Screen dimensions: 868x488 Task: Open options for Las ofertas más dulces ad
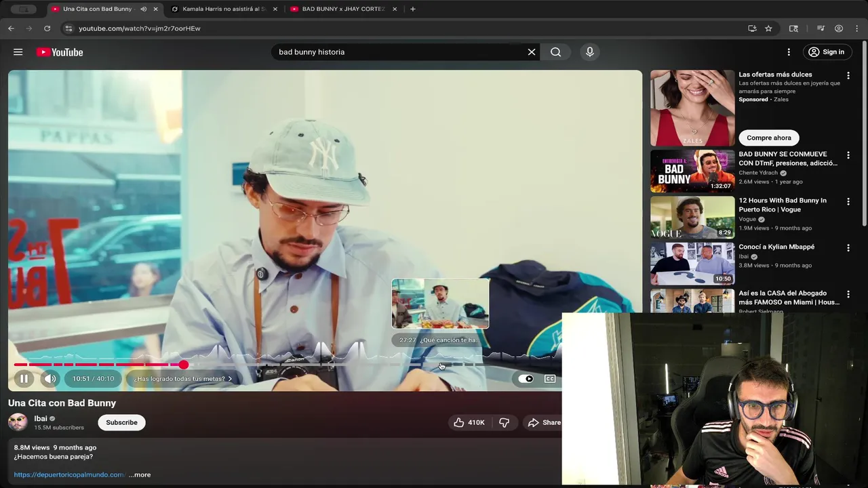(x=848, y=76)
